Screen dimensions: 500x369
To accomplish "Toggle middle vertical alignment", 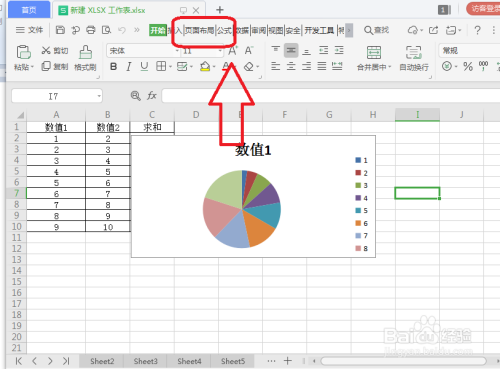I will [x=291, y=50].
